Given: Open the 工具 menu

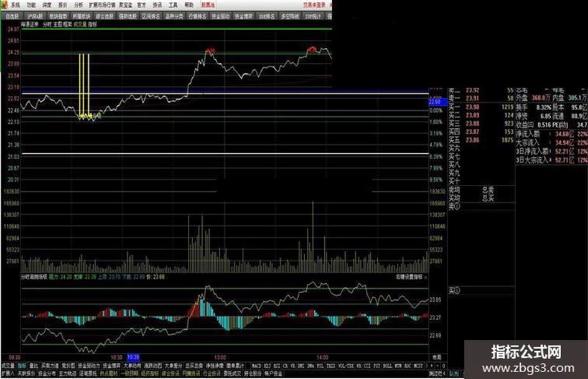Looking at the screenshot, I should pyautogui.click(x=173, y=5).
